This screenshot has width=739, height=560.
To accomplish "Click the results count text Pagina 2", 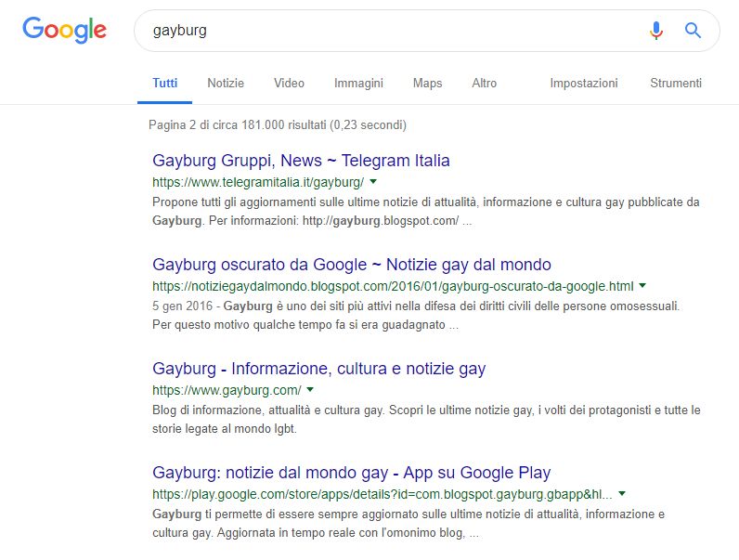I will coord(277,125).
